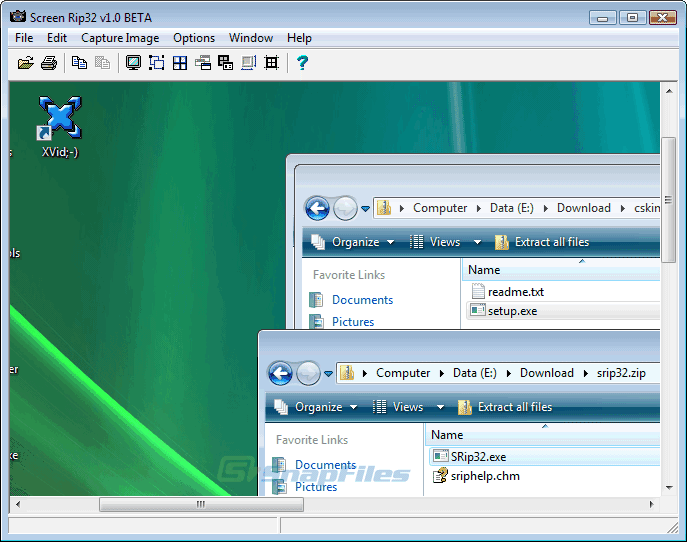Click the horizontal scrollbar thumb
Screen dimensions: 687x542
pyautogui.click(x=201, y=504)
